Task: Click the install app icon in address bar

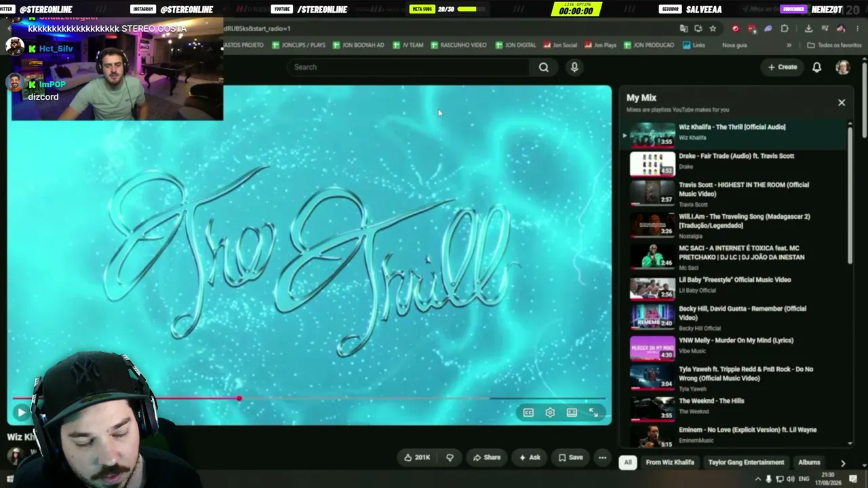Action: point(698,28)
